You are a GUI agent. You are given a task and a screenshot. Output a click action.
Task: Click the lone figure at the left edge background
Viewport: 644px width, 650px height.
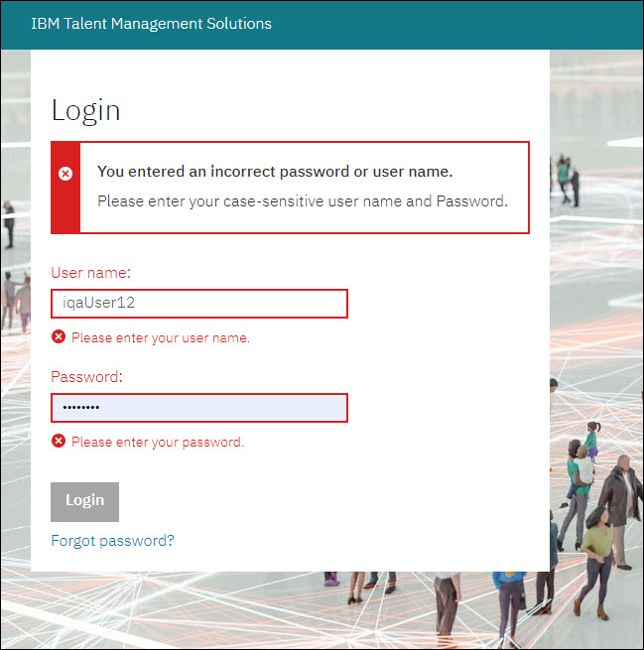[x=9, y=223]
